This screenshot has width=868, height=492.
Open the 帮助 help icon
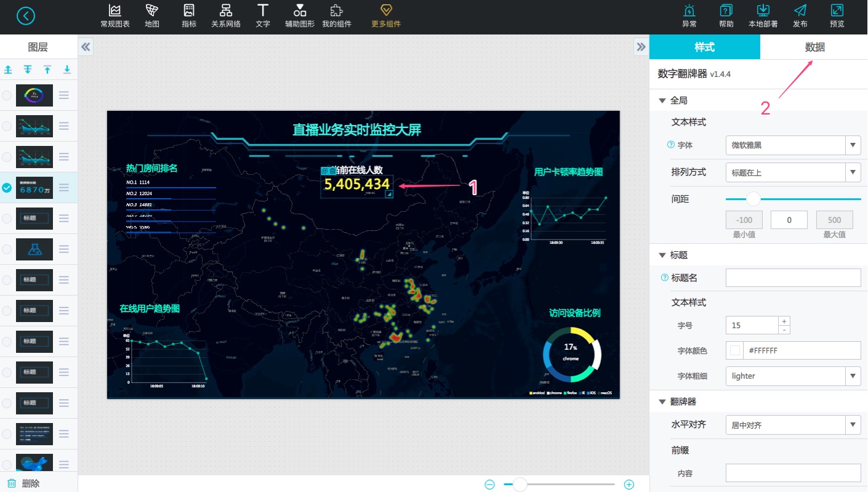point(726,16)
